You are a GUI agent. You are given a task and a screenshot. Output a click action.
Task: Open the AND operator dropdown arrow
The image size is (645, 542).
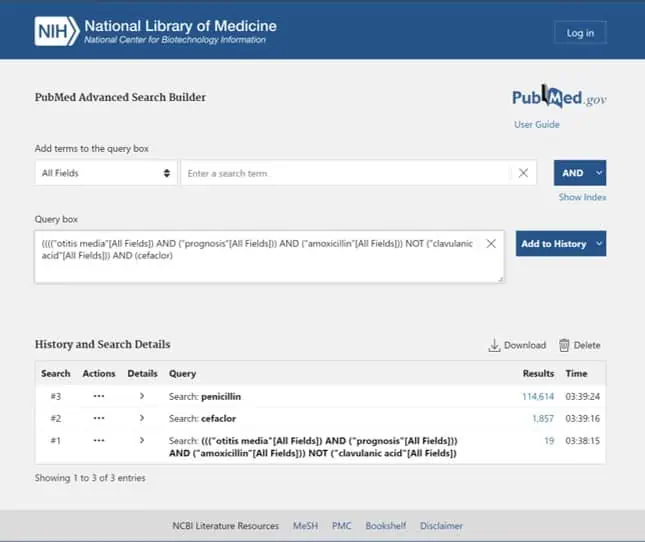click(x=598, y=173)
